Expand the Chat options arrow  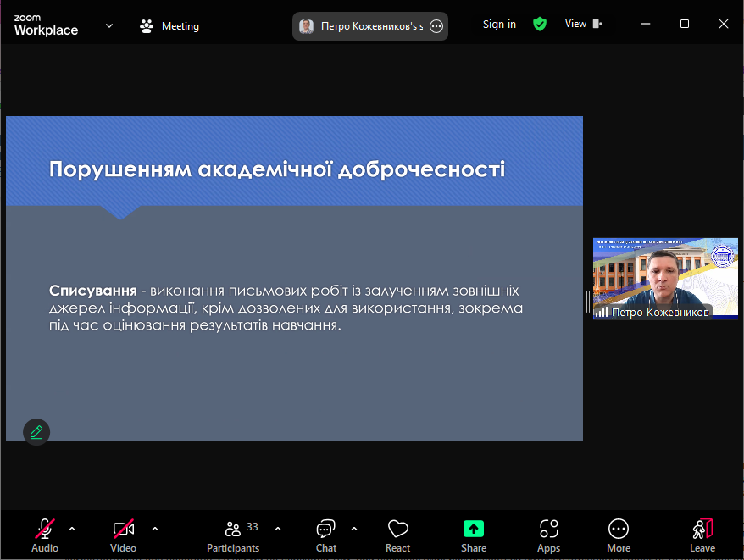click(354, 529)
